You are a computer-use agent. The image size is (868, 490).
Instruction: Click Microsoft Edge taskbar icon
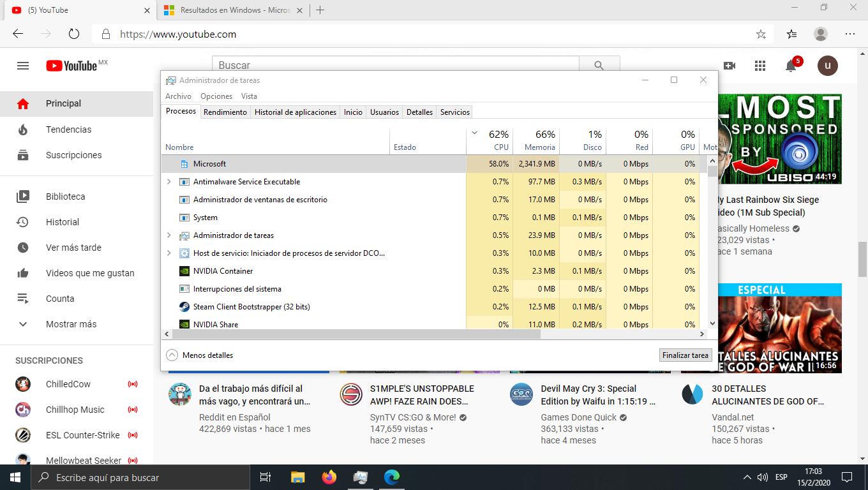point(391,477)
